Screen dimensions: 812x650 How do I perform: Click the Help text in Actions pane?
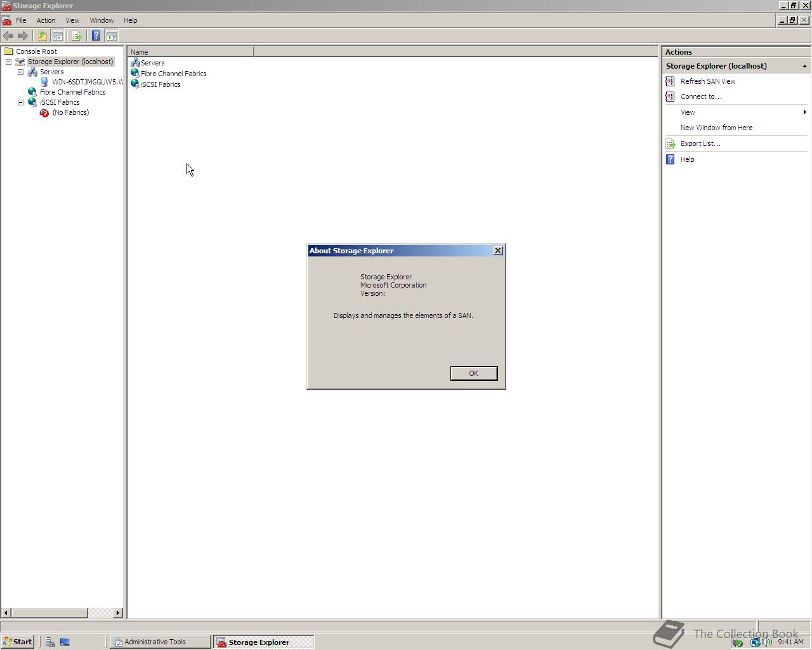(x=687, y=159)
